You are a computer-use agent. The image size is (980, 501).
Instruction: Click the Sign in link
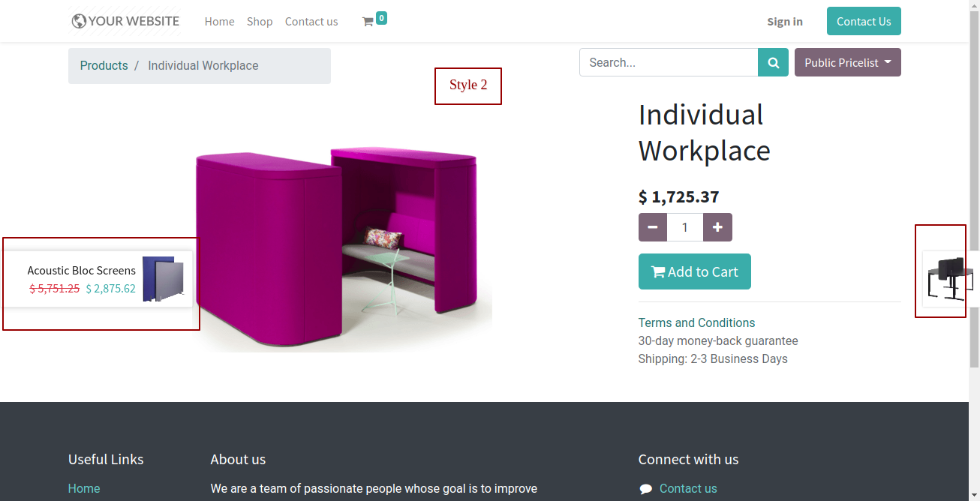[x=785, y=22]
